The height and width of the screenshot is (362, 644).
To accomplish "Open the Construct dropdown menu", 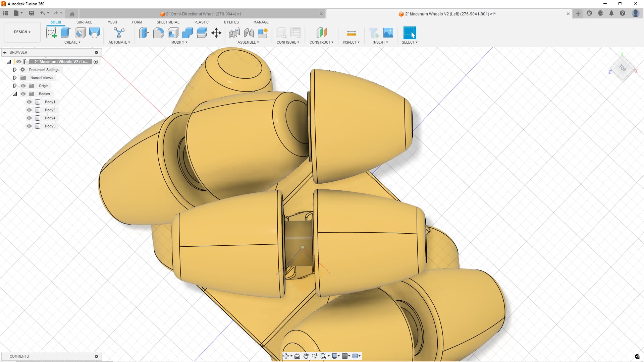I will tap(321, 42).
